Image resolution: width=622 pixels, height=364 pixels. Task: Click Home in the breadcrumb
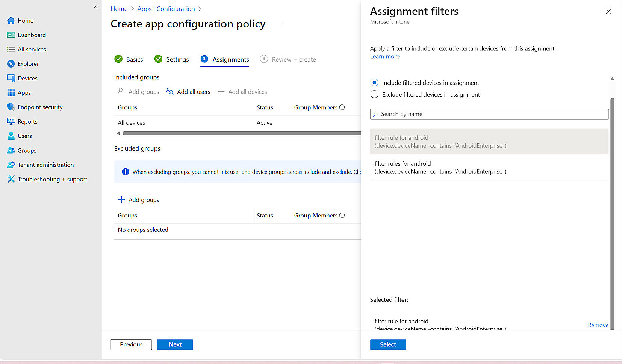coord(119,9)
